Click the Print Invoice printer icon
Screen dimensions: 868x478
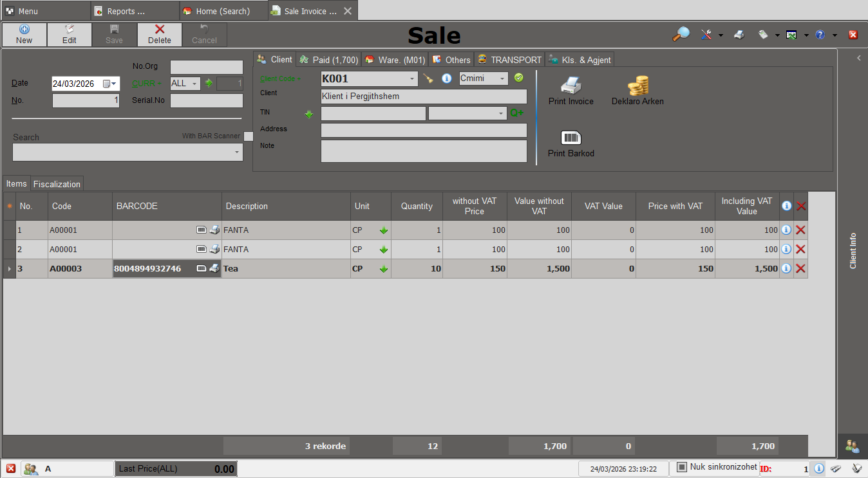pos(571,86)
